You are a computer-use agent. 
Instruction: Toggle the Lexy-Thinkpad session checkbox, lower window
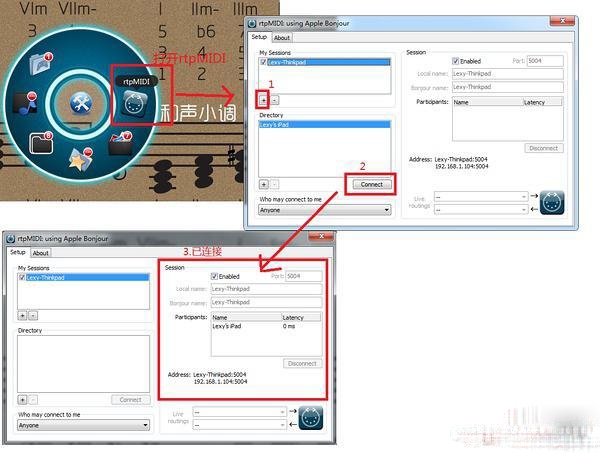(22, 278)
